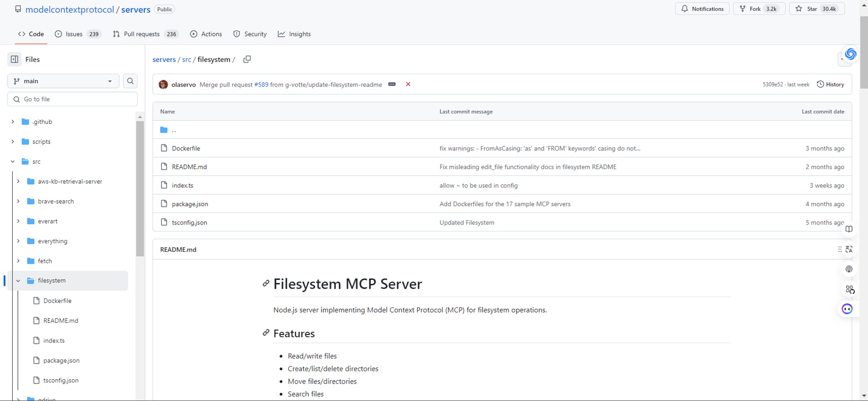Image resolution: width=868 pixels, height=401 pixels.
Task: Click the Features heading link icon
Action: pyautogui.click(x=266, y=333)
